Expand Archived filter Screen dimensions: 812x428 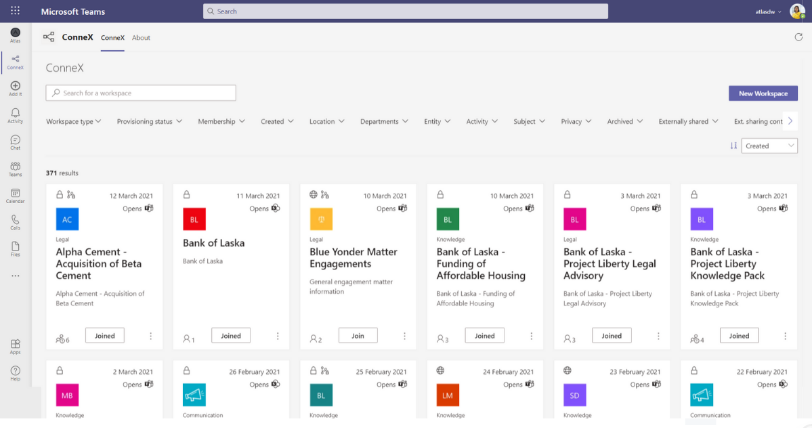[625, 121]
